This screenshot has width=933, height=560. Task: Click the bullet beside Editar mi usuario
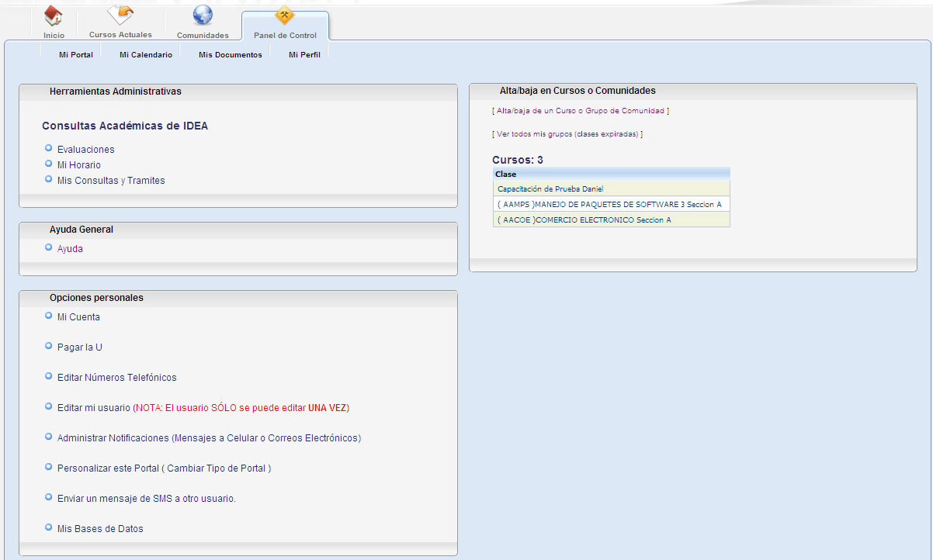pos(49,406)
